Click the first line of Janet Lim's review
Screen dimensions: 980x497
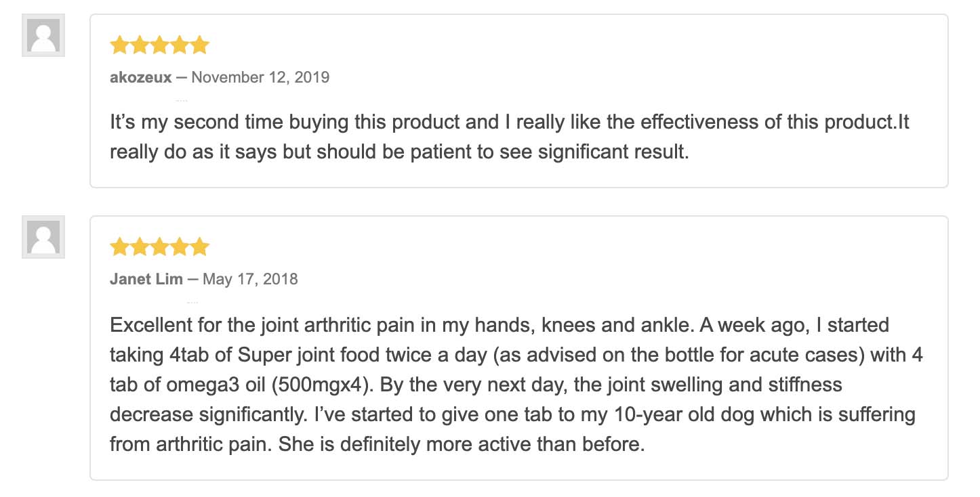click(x=499, y=325)
